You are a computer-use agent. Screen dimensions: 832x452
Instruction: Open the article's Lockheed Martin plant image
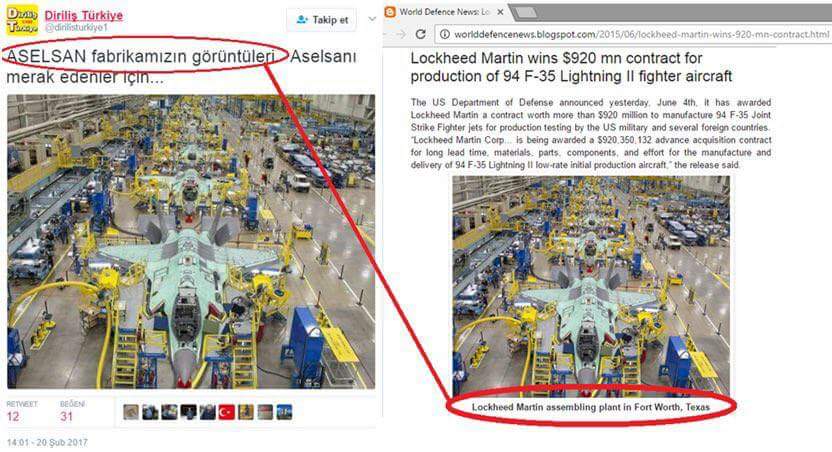[x=591, y=286]
